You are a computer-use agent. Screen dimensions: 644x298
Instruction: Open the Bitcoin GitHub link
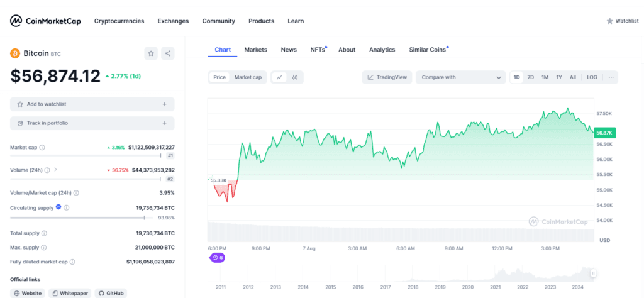[x=111, y=293]
